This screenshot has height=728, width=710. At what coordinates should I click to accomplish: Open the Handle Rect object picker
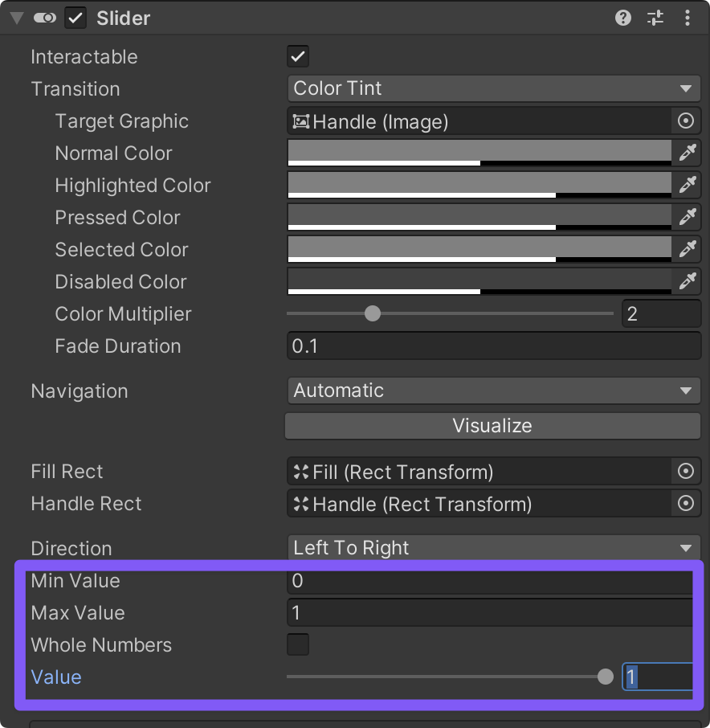pyautogui.click(x=686, y=504)
